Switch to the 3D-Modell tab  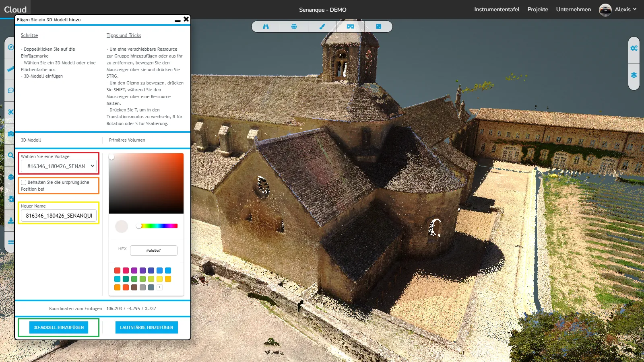click(31, 140)
